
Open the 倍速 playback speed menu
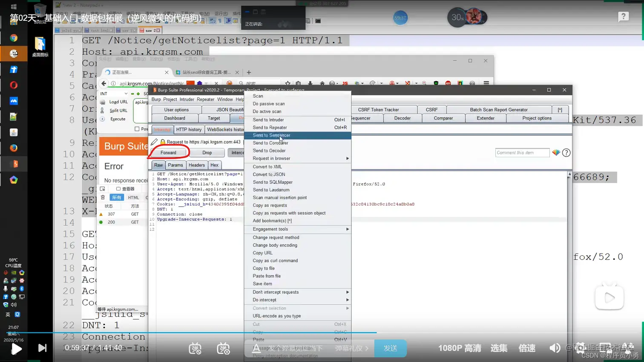pyautogui.click(x=527, y=348)
